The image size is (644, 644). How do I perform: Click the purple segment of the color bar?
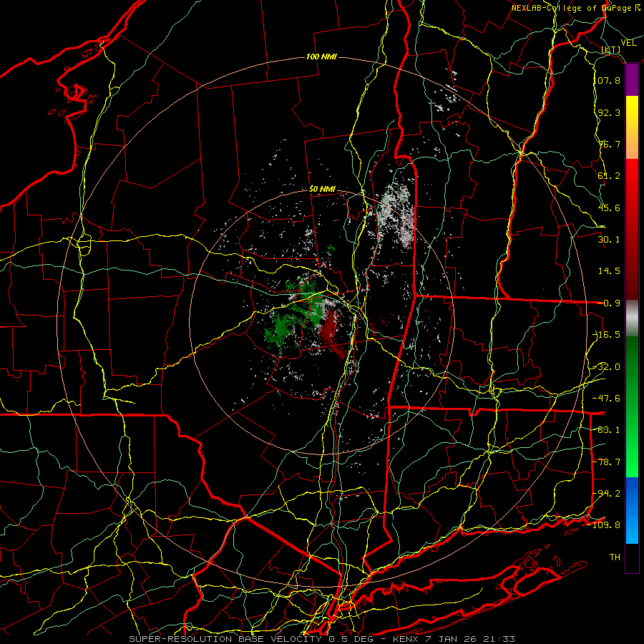pyautogui.click(x=632, y=80)
